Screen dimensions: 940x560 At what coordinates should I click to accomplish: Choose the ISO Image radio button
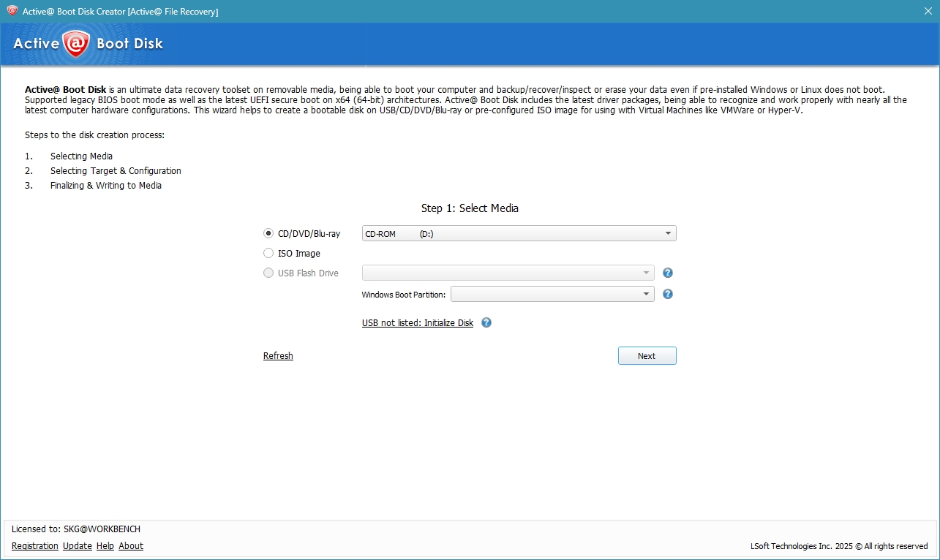tap(268, 254)
